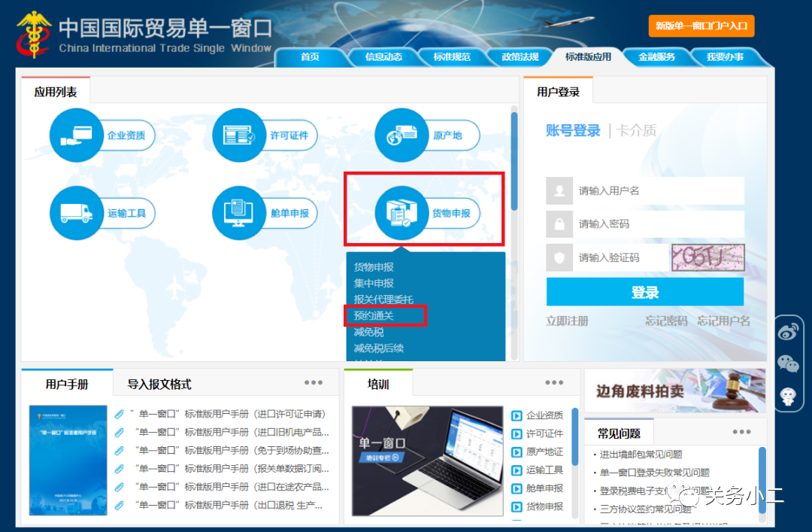Open the 标准规范 navigation tab
Viewport: 812px width, 532px height.
click(452, 57)
